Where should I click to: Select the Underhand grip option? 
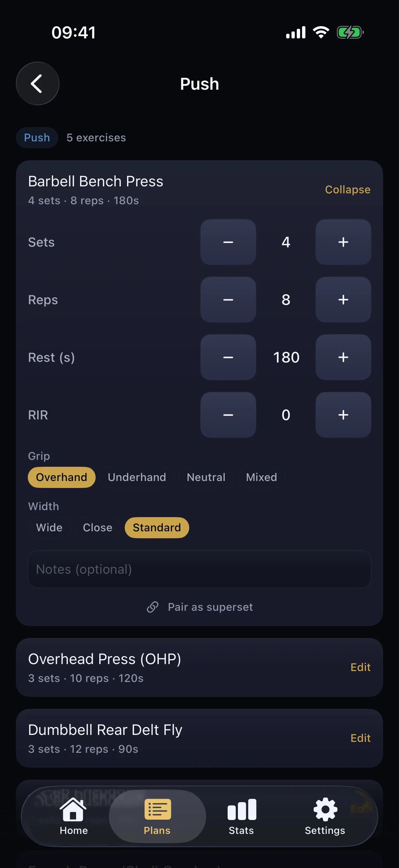pos(137,477)
